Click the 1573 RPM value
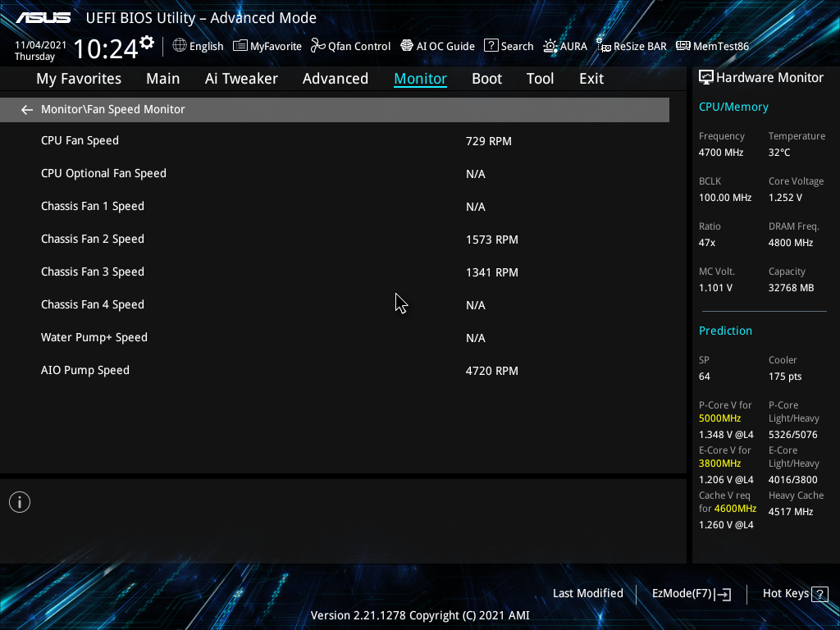Viewport: 840px width, 630px height. coord(492,240)
